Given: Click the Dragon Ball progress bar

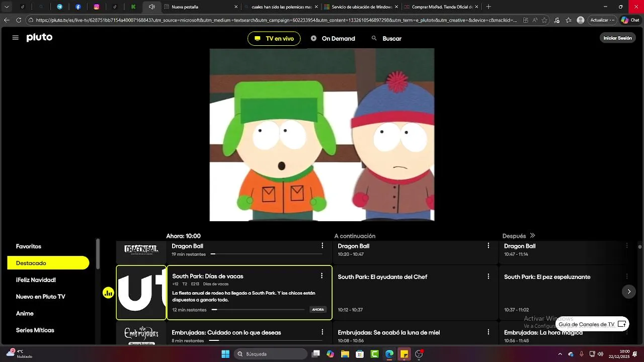Looking at the screenshot, I should 266,254.
